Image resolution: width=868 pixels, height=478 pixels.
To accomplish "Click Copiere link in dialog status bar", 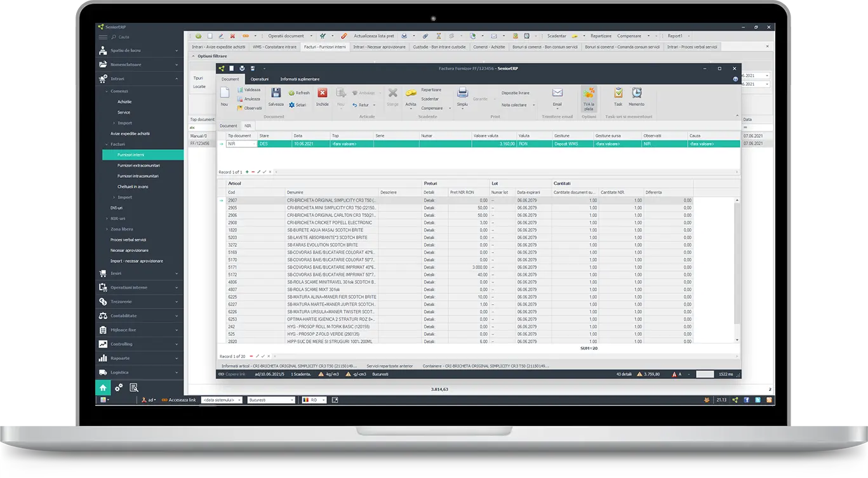I will [x=232, y=374].
